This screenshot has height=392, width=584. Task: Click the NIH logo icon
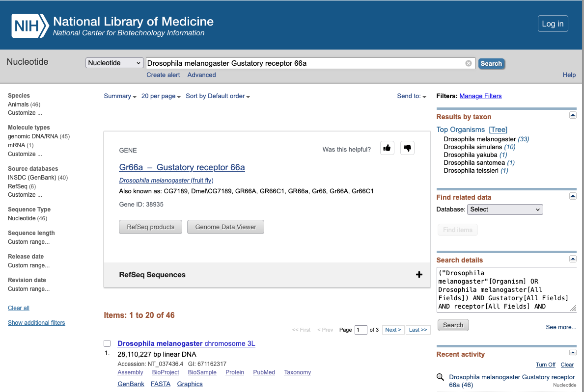(30, 26)
